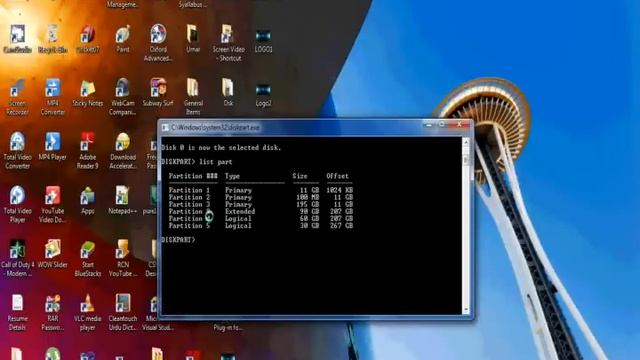Click the '100 MB' size value
This screenshot has width=640, height=360.
(x=308, y=197)
